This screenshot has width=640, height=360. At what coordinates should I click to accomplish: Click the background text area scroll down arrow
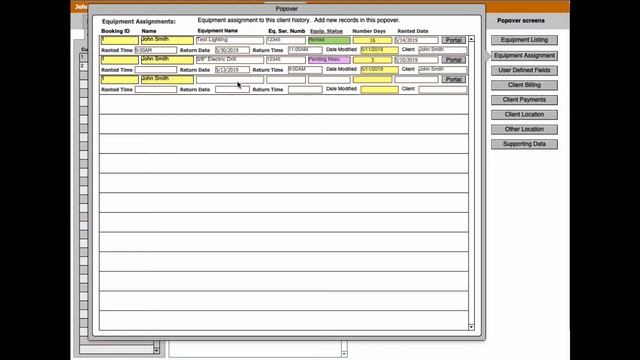pos(344,354)
